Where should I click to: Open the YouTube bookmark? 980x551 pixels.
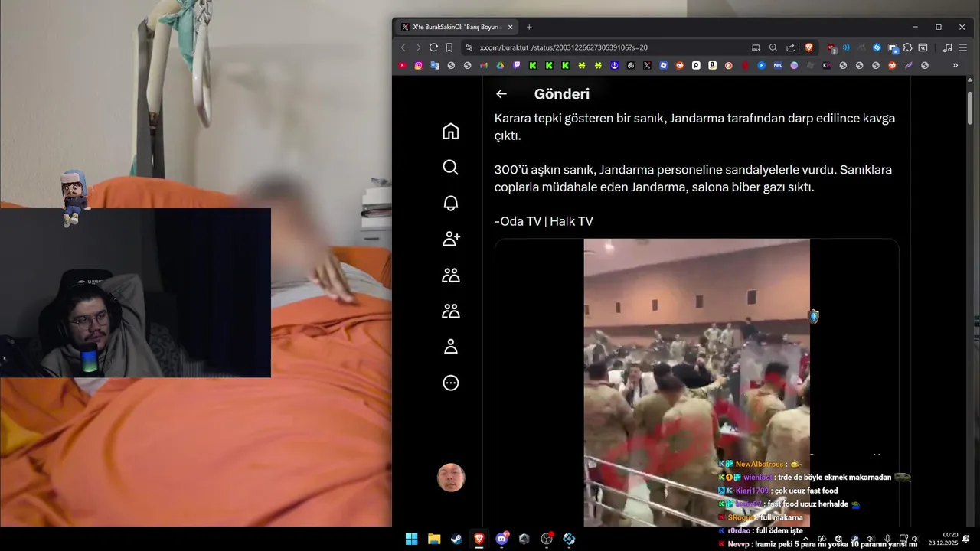click(403, 66)
